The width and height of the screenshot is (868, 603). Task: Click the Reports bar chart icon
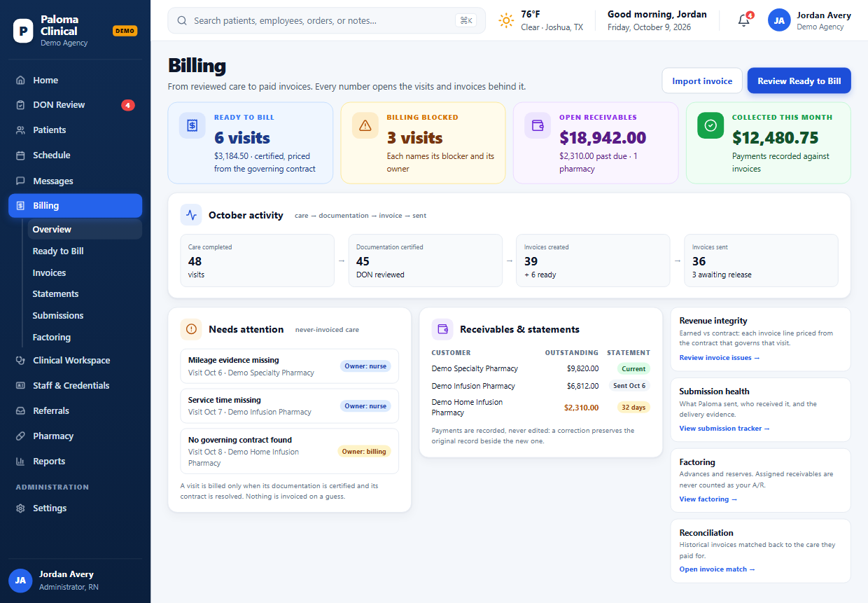tap(20, 462)
